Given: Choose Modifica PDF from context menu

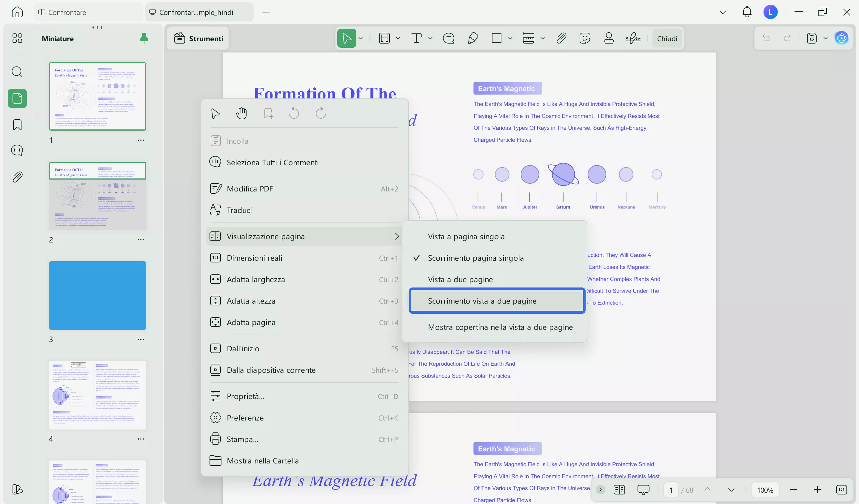Looking at the screenshot, I should click(250, 189).
